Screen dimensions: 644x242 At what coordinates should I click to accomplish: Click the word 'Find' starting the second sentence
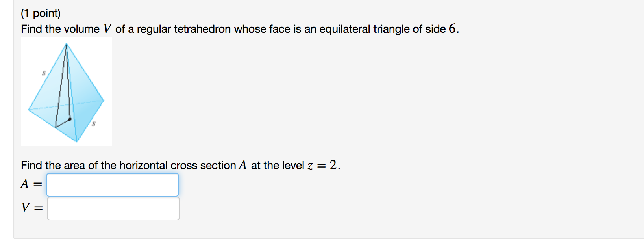tap(31, 165)
